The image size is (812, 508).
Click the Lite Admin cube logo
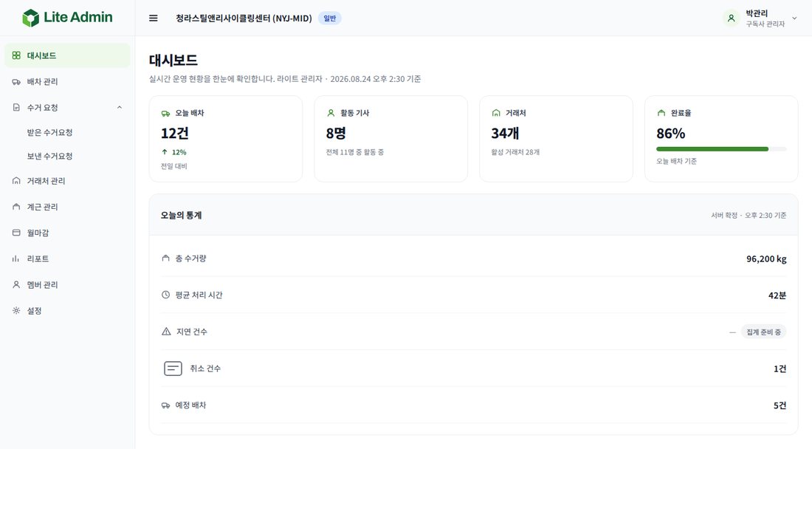click(30, 18)
